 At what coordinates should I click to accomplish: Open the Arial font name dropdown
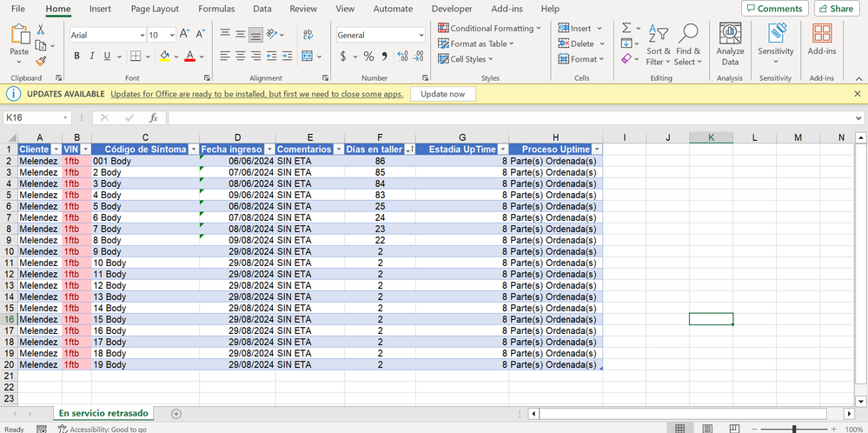pyautogui.click(x=142, y=36)
